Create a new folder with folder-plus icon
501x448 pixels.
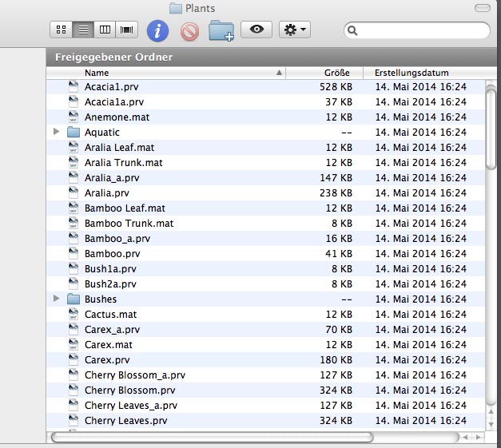pyautogui.click(x=221, y=31)
